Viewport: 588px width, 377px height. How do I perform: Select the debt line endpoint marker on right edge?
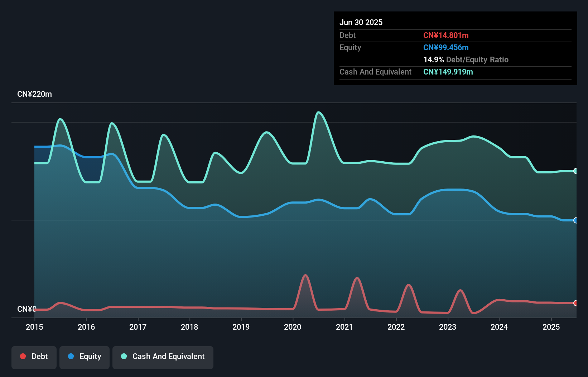click(575, 303)
